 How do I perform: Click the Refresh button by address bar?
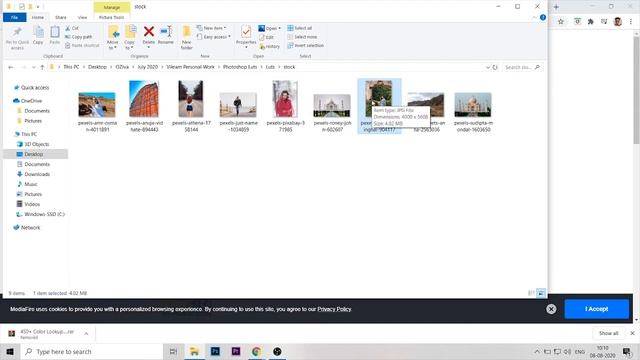pyautogui.click(x=495, y=67)
